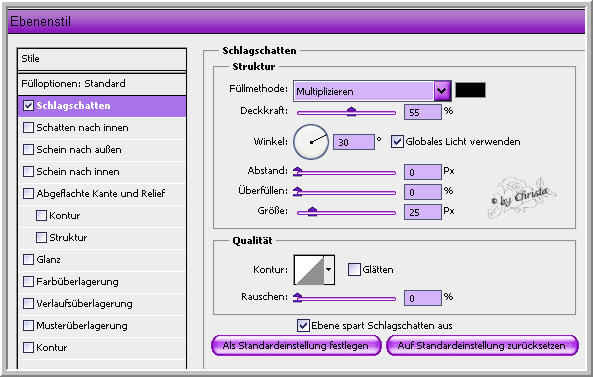The height and width of the screenshot is (377, 593).
Task: Click the Winkel angle dial
Action: (x=311, y=142)
